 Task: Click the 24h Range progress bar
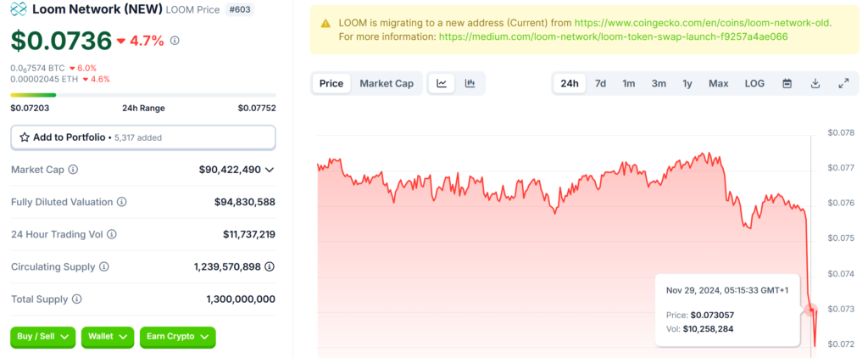142,95
